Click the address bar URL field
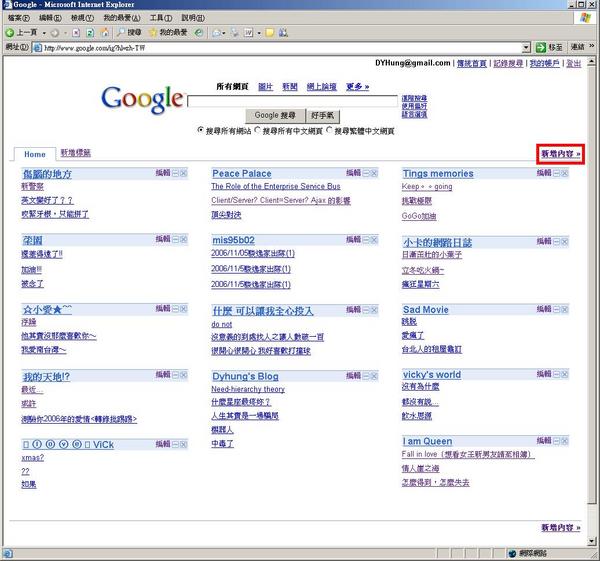Image resolution: width=600 pixels, height=561 pixels. click(282, 48)
